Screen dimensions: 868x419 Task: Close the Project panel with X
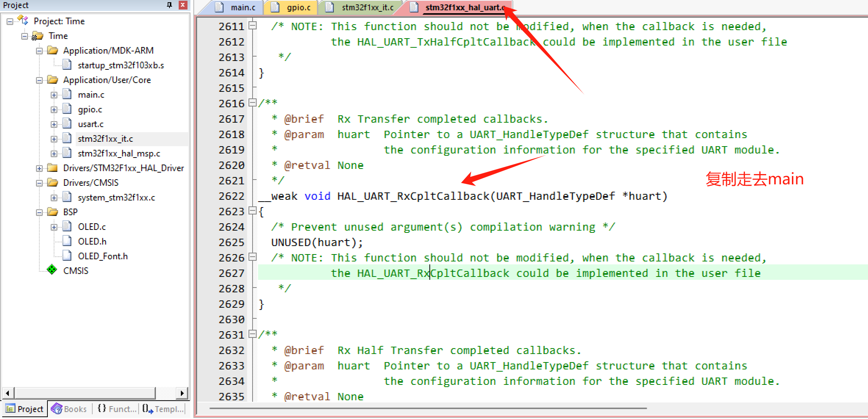pos(183,5)
